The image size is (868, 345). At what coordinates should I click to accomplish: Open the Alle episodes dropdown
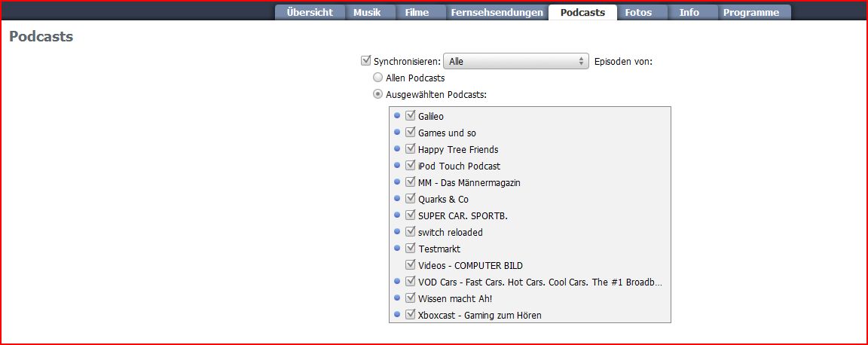(x=515, y=62)
